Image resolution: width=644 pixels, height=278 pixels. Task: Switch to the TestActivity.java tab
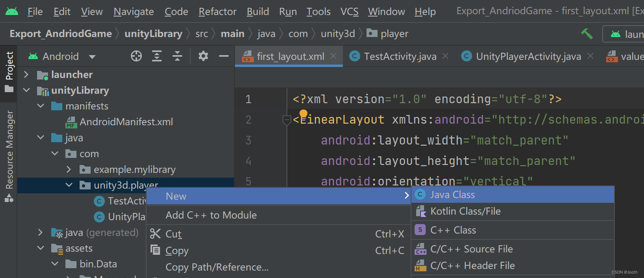399,56
